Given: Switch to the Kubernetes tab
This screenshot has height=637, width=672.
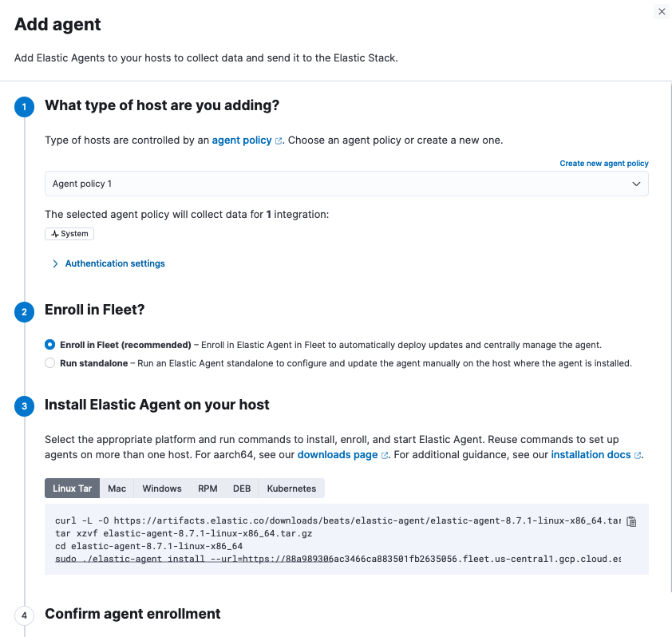Looking at the screenshot, I should pyautogui.click(x=291, y=488).
